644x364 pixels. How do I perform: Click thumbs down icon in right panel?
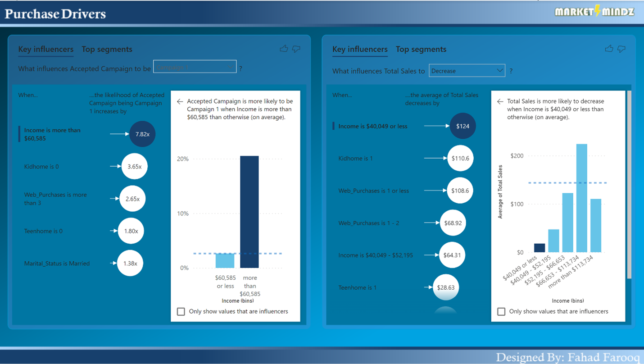621,49
